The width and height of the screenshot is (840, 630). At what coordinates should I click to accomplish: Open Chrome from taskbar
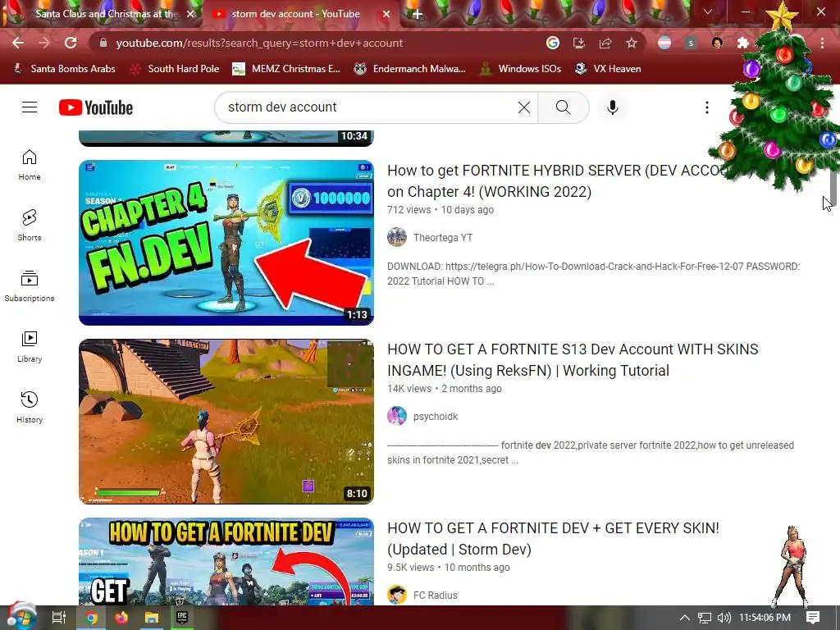pos(92,618)
